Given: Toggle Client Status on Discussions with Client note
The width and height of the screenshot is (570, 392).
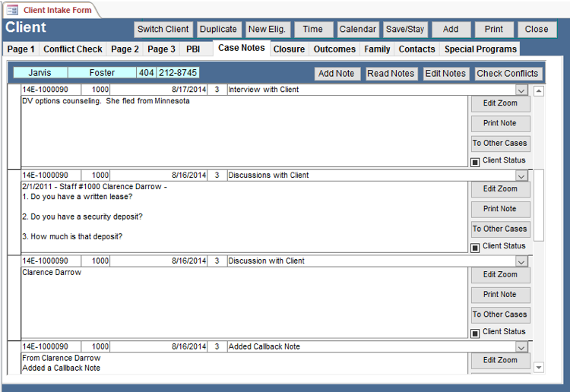Looking at the screenshot, I should (475, 247).
